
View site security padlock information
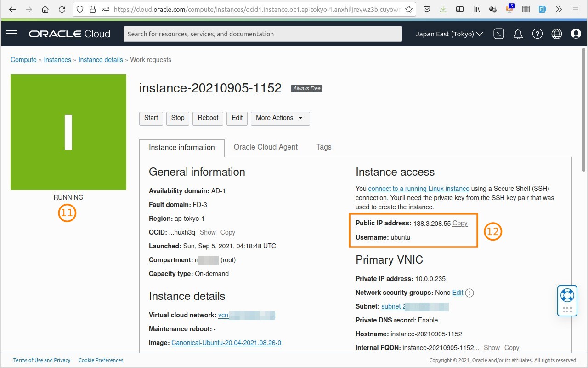click(93, 9)
